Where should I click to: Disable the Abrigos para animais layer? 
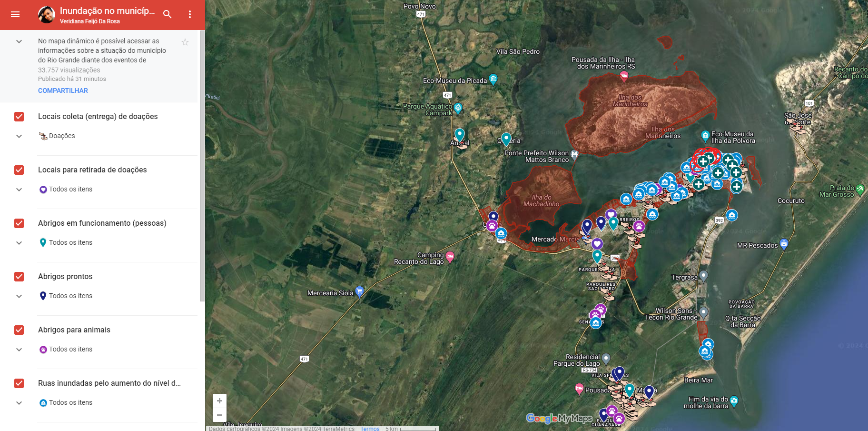tap(19, 330)
